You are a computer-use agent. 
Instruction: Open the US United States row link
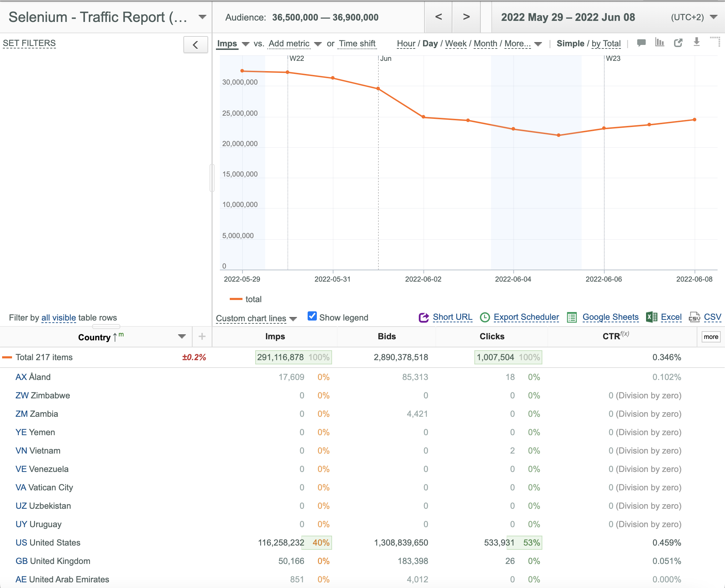tap(48, 542)
